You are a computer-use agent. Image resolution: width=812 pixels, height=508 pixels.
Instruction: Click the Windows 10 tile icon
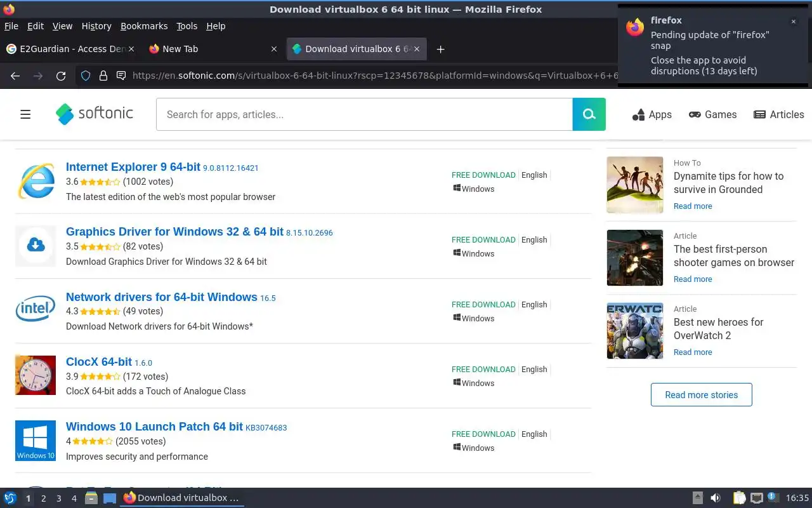[x=36, y=440]
